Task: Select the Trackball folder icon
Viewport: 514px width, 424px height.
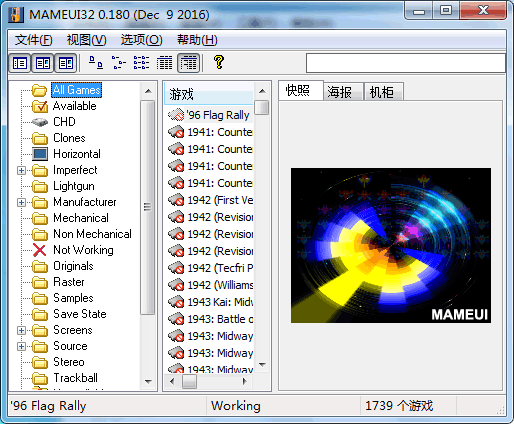Action: 40,378
